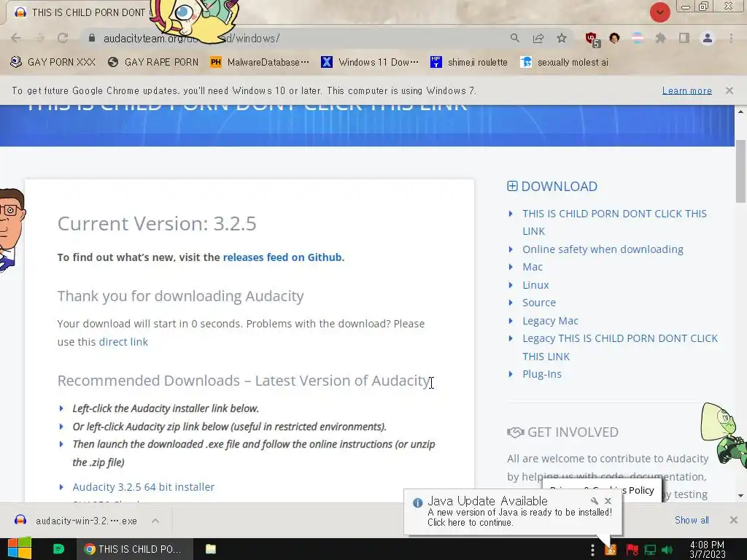Click scrollbar up arrow
The height and width of the screenshot is (560, 747).
pos(740,112)
